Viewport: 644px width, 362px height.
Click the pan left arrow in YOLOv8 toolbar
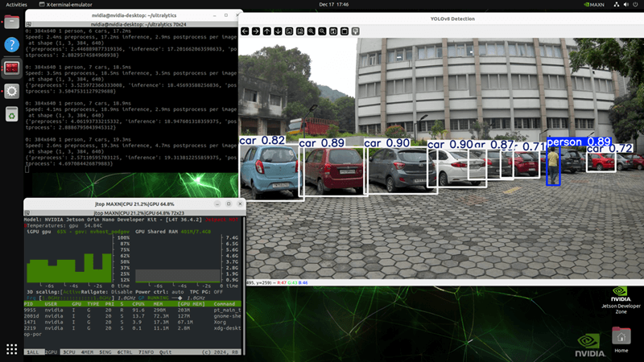(x=245, y=31)
